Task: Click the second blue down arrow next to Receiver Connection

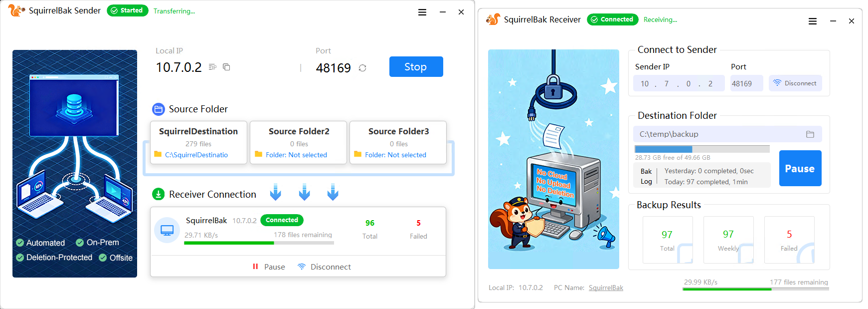Action: click(x=304, y=192)
